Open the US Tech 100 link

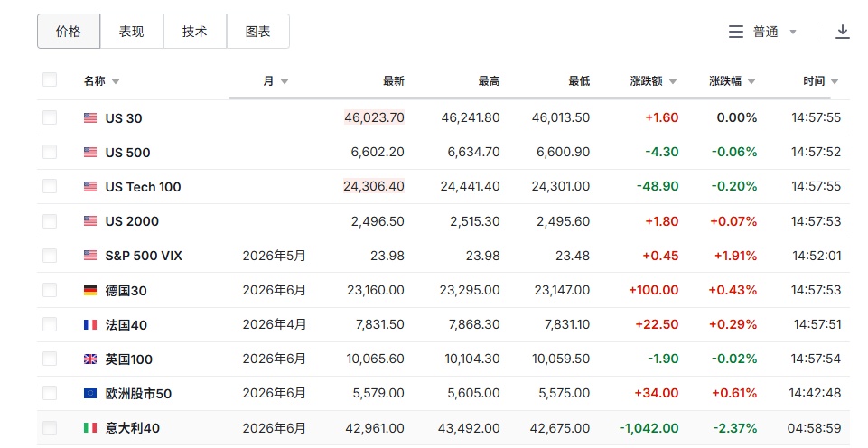[143, 187]
